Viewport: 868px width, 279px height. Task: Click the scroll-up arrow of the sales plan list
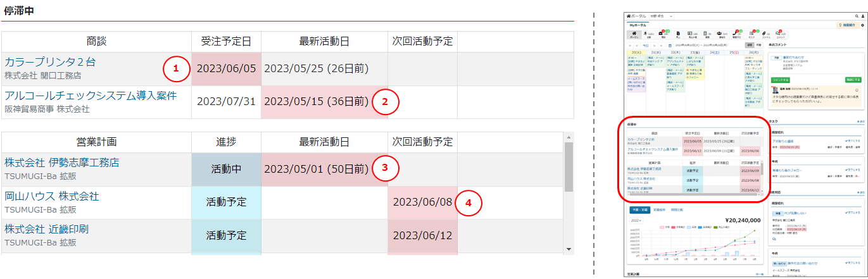[x=569, y=136]
